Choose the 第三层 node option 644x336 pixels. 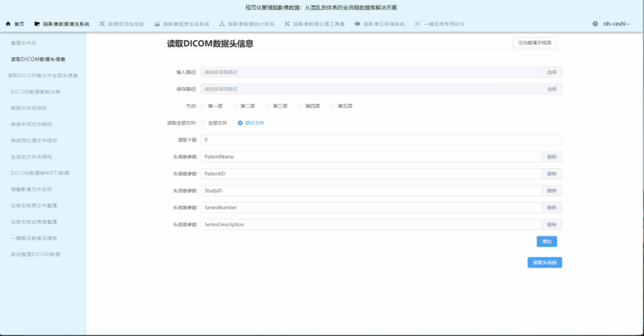(x=268, y=106)
